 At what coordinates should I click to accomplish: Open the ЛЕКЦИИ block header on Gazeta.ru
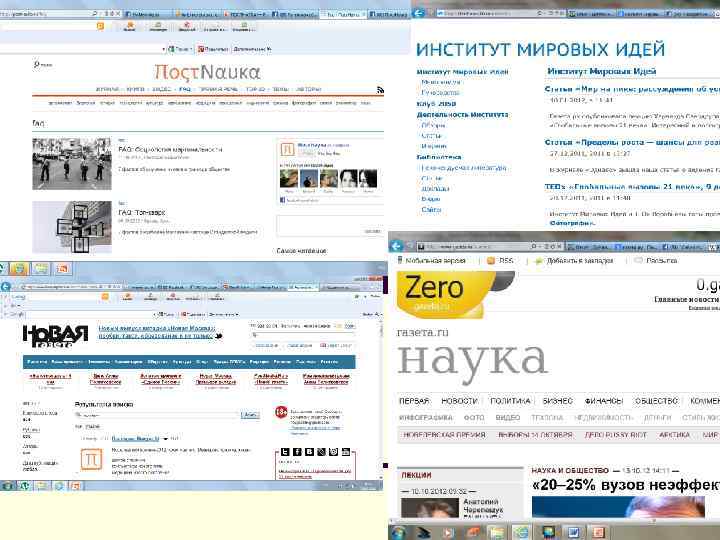(416, 475)
